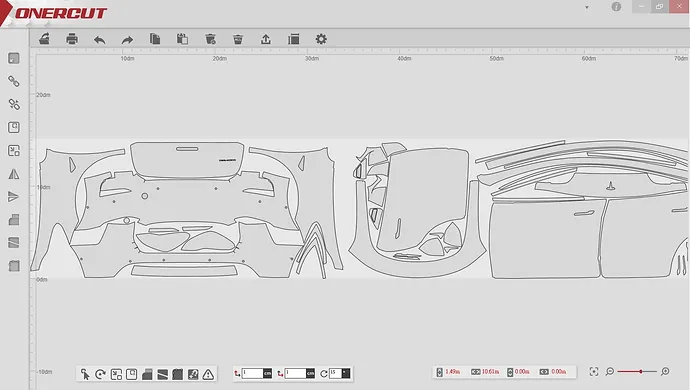
Task: Click the undo arrow in top toolbar
Action: pyautogui.click(x=100, y=40)
